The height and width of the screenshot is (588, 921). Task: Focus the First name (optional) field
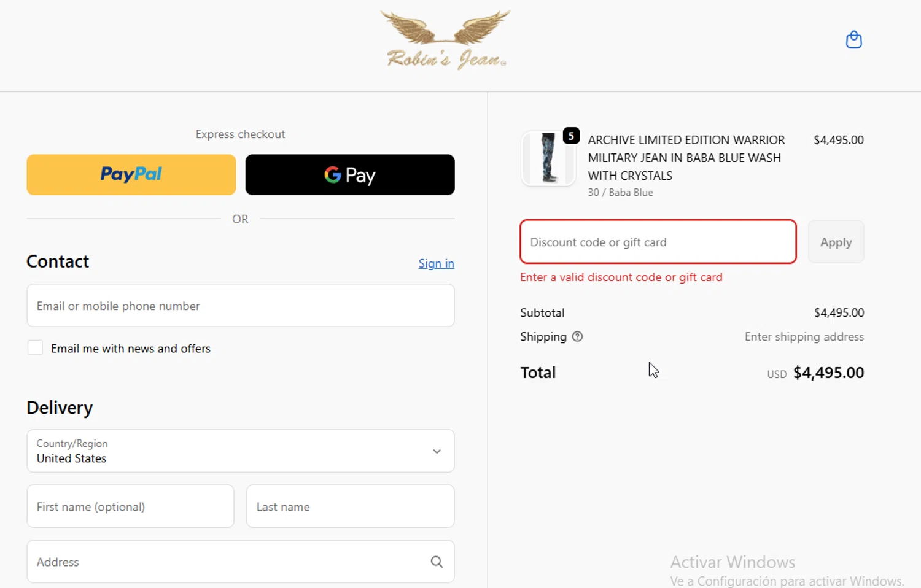[130, 506]
